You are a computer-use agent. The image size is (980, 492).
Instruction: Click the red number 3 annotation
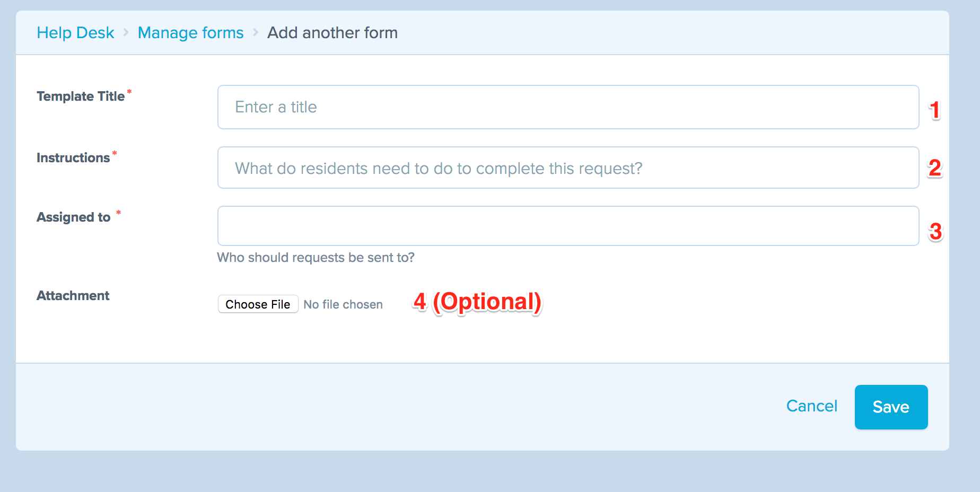point(935,232)
